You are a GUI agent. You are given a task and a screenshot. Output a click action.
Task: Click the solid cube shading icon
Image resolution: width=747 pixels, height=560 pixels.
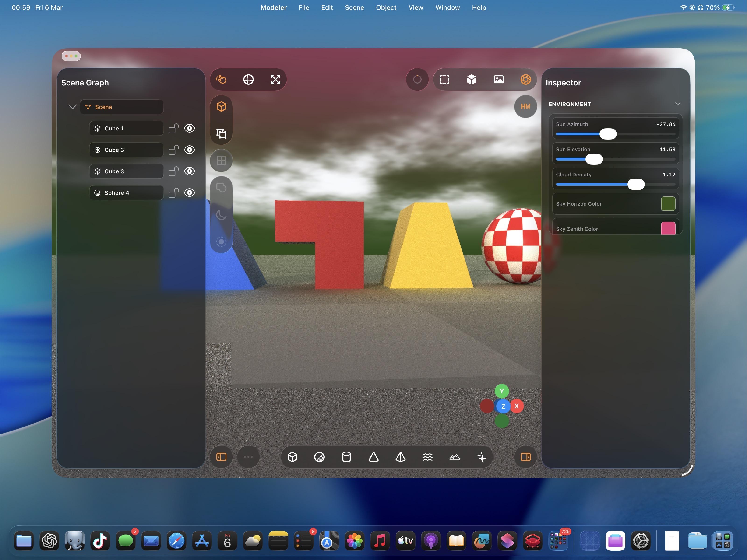pos(472,80)
